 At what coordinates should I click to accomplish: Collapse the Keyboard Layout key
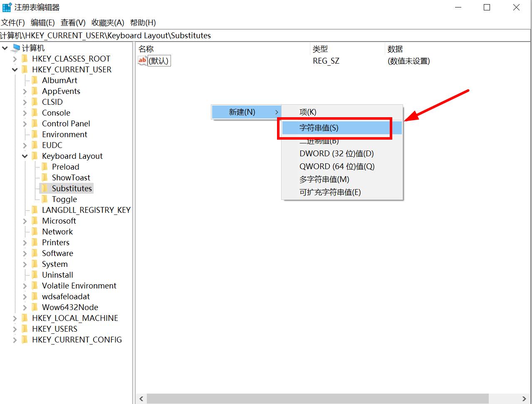pos(25,156)
